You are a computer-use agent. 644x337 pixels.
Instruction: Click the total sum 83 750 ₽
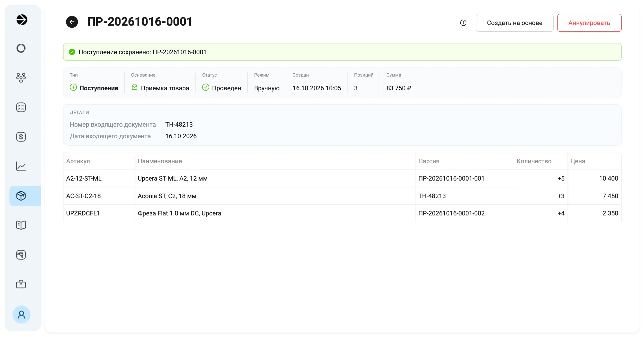399,88
